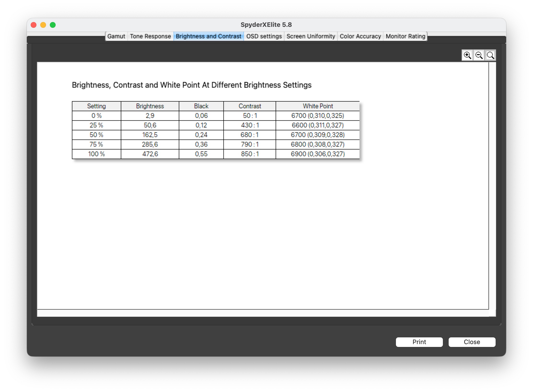Click the Contrast column header
The image size is (533, 392).
(249, 107)
